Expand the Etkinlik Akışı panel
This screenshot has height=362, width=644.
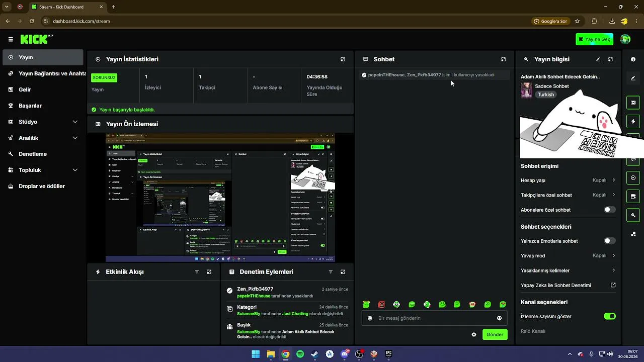209,272
